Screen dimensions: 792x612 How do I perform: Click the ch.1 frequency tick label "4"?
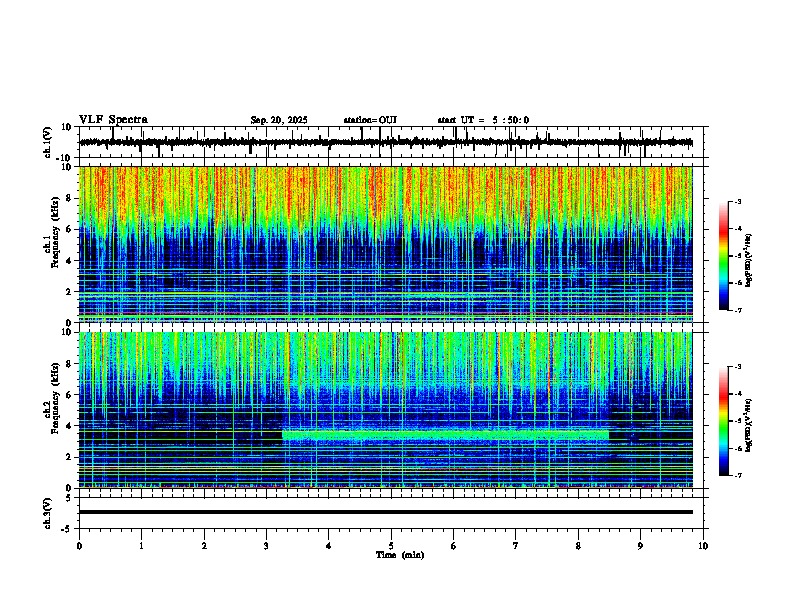pyautogui.click(x=70, y=261)
